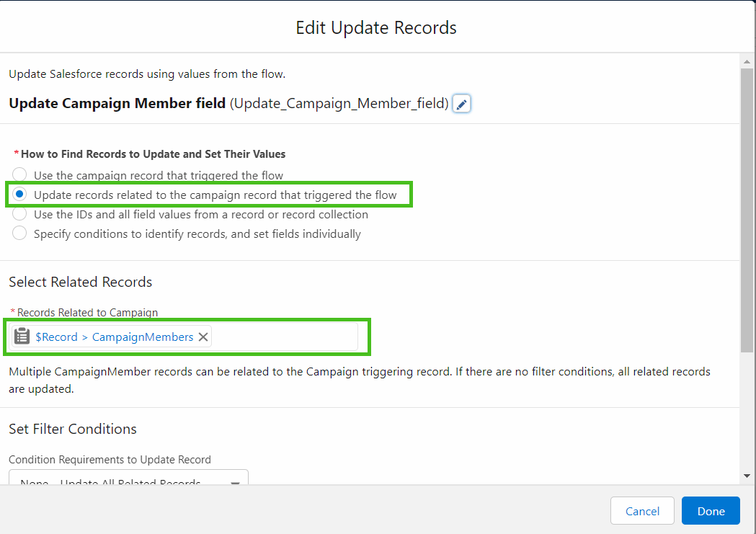Remove CampaignMembers selection using the X icon
This screenshot has width=756, height=534.
pyautogui.click(x=203, y=337)
